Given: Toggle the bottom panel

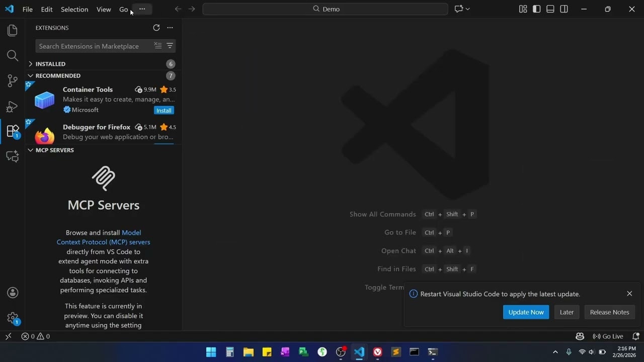Looking at the screenshot, I should pyautogui.click(x=550, y=9).
